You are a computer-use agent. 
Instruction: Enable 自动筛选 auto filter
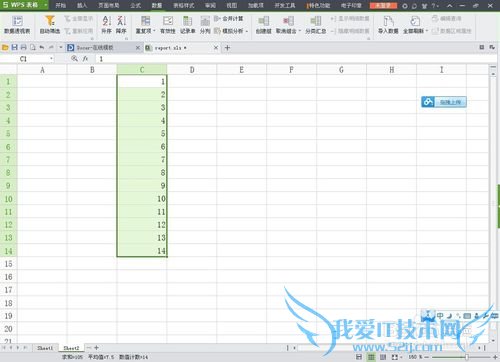50,25
